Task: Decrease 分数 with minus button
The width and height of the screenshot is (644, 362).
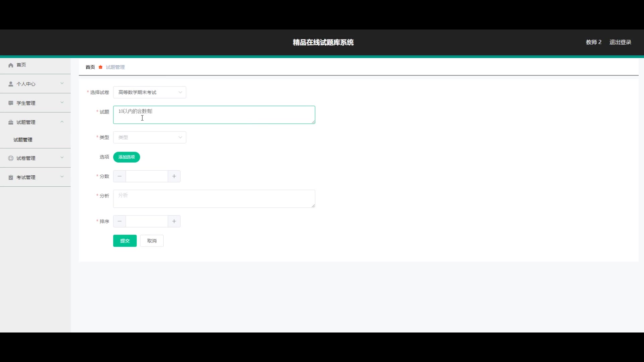Action: 120,176
